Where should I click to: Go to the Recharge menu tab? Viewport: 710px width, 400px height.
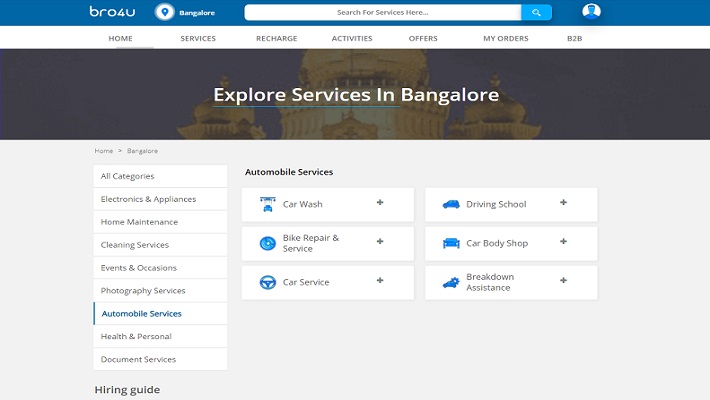click(276, 38)
